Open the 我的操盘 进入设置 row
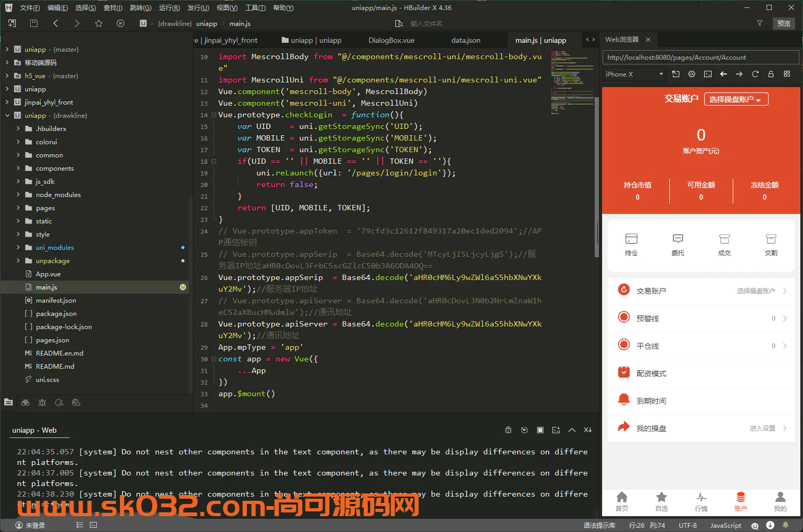Viewport: 803px width, 532px height. pos(701,428)
